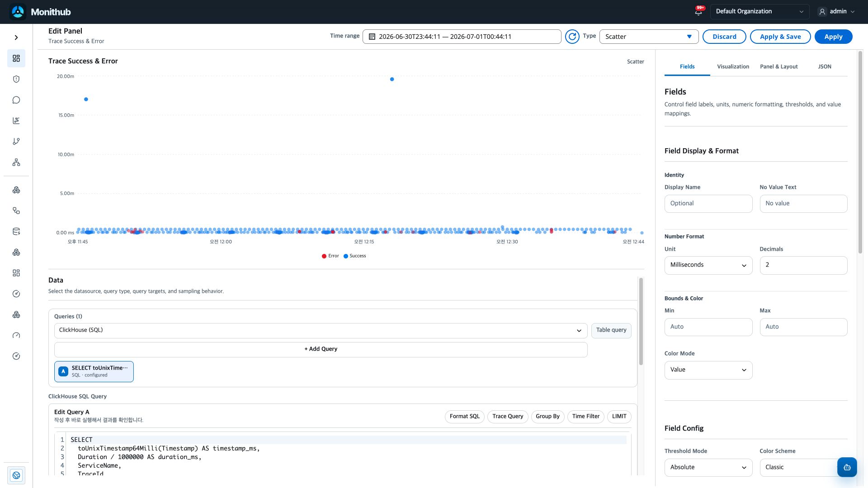Toggle Error series in chart legend

pyautogui.click(x=330, y=256)
